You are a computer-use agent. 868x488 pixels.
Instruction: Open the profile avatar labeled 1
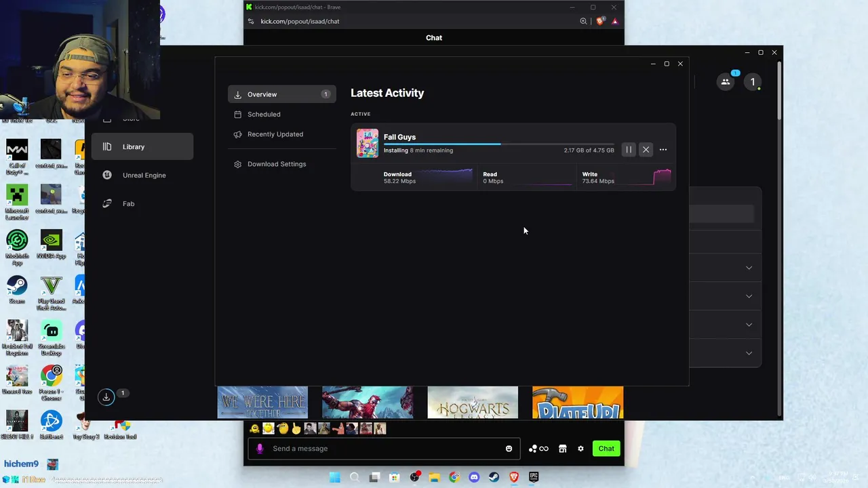click(752, 82)
